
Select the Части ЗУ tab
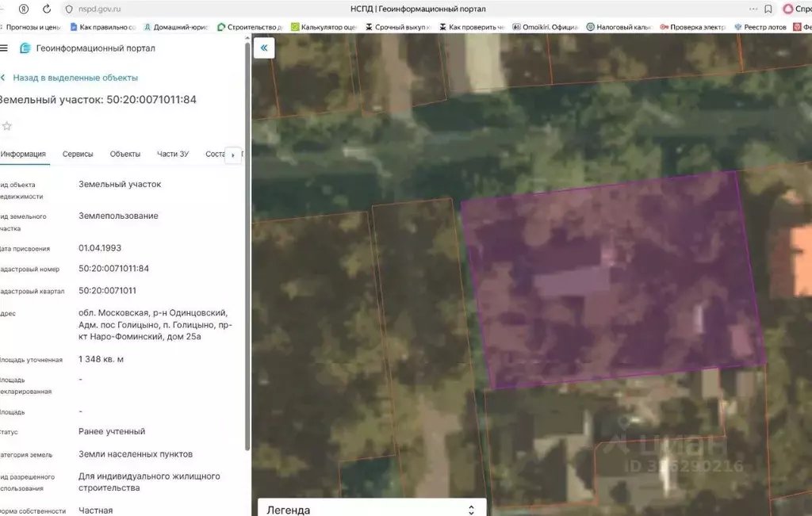173,154
